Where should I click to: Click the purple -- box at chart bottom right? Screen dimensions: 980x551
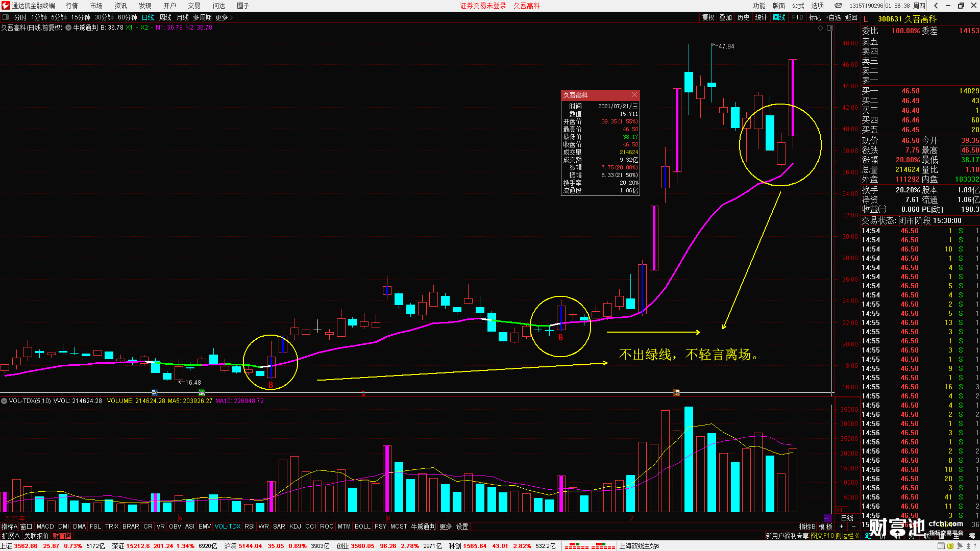pyautogui.click(x=827, y=518)
